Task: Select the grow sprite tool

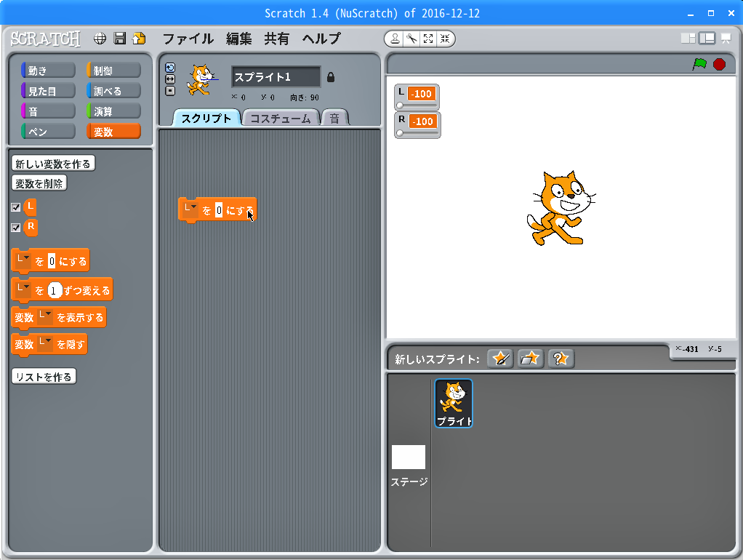Action: tap(428, 39)
